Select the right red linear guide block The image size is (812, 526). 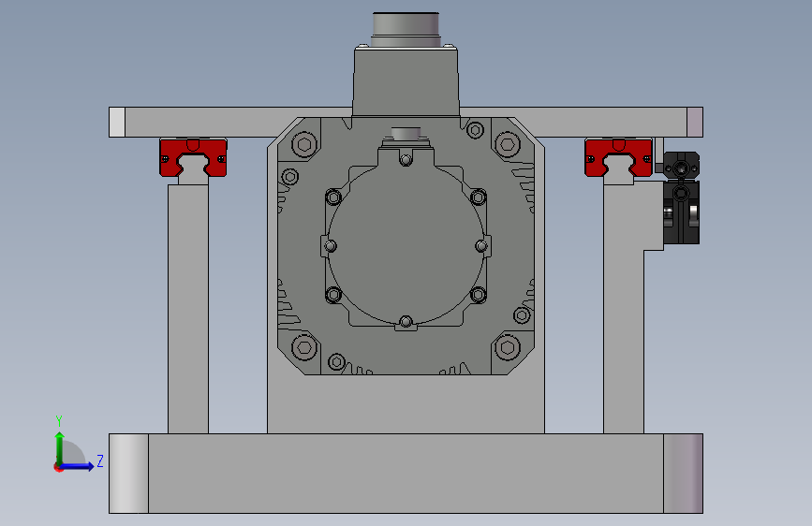(618, 157)
